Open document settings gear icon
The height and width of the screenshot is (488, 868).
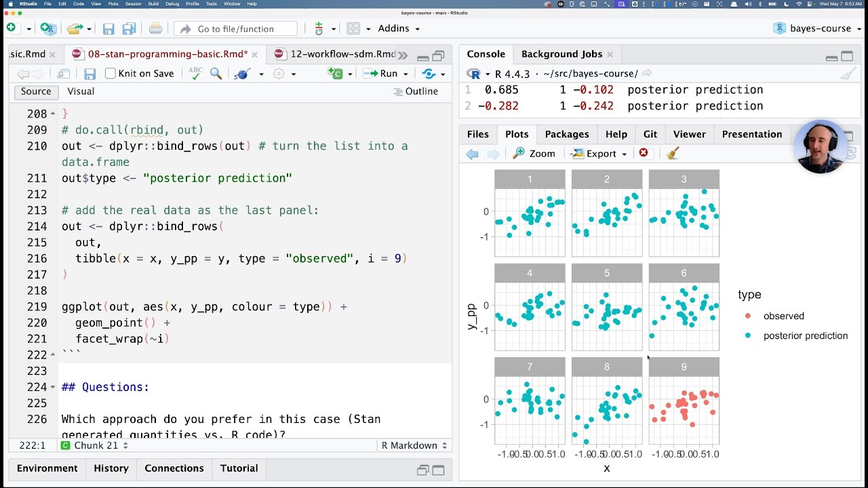coord(279,73)
